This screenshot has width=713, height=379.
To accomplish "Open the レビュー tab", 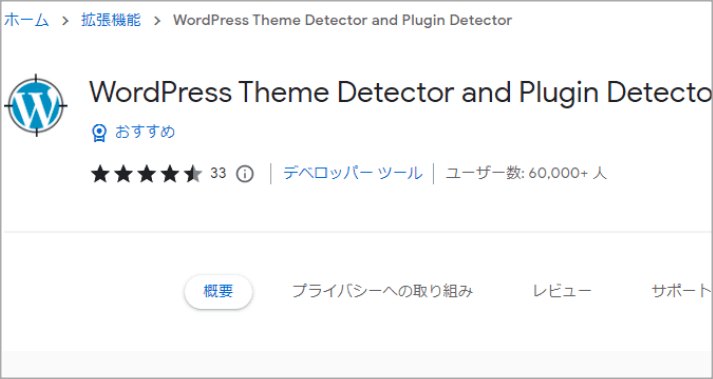I will click(x=562, y=291).
